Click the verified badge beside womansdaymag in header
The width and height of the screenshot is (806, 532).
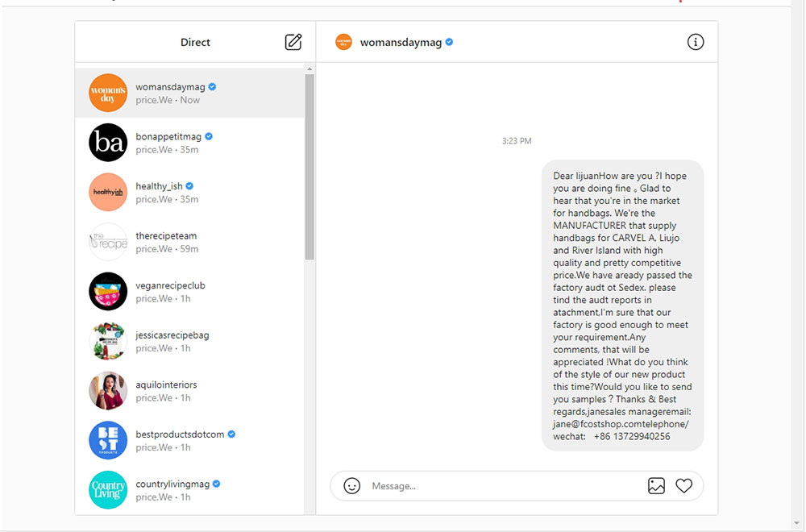tap(449, 42)
